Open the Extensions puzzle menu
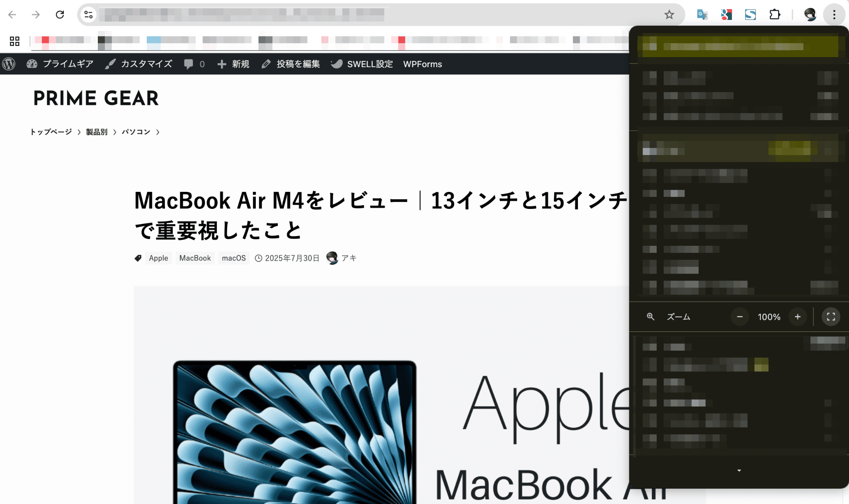 click(x=774, y=15)
